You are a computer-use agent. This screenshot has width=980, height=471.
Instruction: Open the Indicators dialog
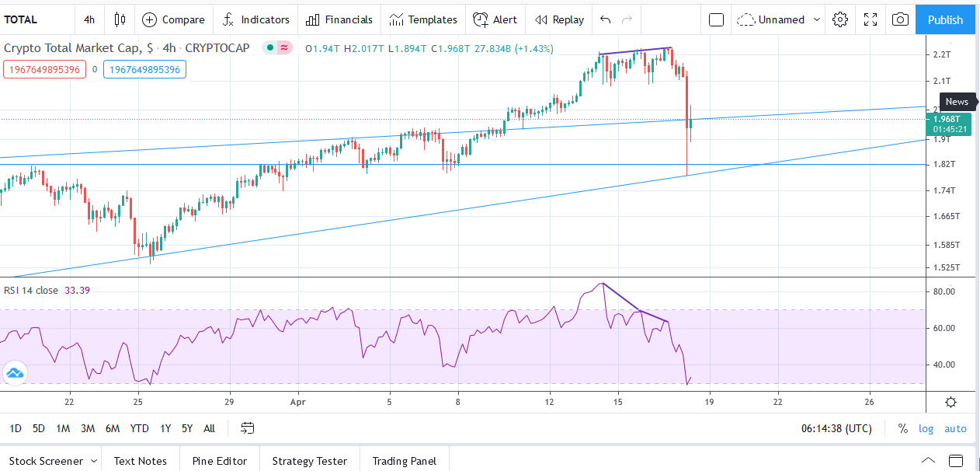(255, 19)
